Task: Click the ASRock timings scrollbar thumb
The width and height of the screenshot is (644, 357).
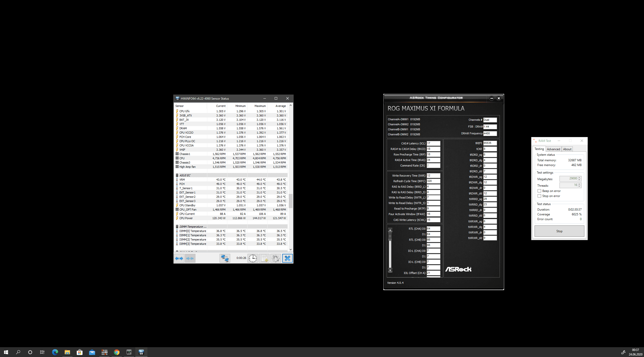Action: [x=390, y=236]
